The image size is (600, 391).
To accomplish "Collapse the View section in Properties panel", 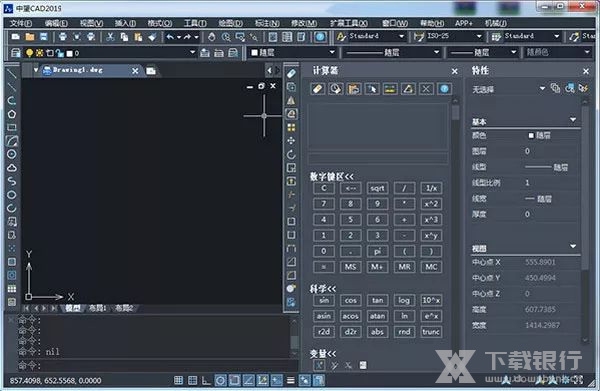I will pyautogui.click(x=573, y=246).
